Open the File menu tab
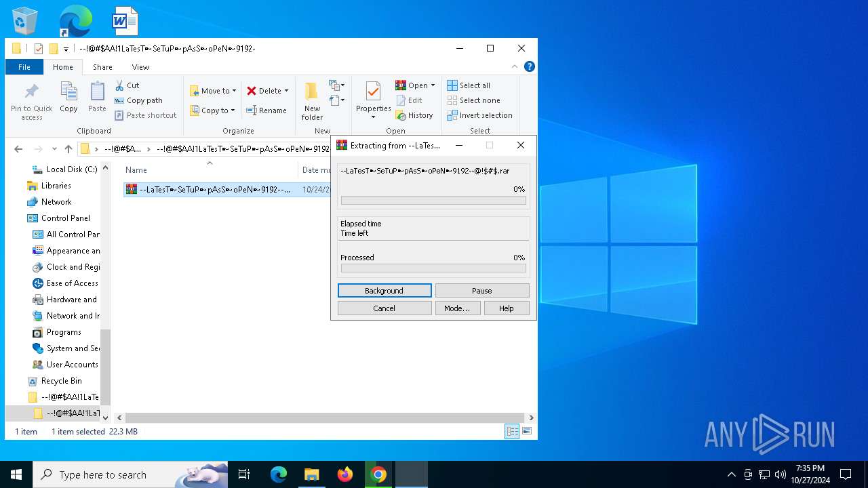Image resolution: width=868 pixels, height=488 pixels. pos(24,67)
